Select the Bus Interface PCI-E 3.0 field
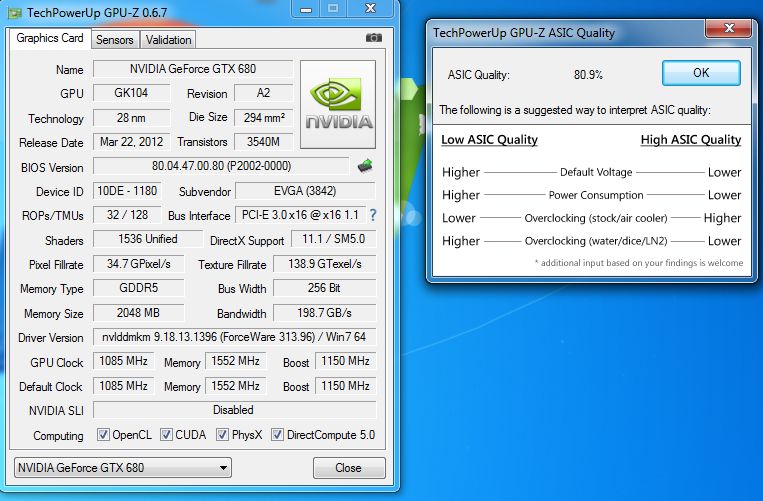Screen dimensions: 763x501 [300, 215]
